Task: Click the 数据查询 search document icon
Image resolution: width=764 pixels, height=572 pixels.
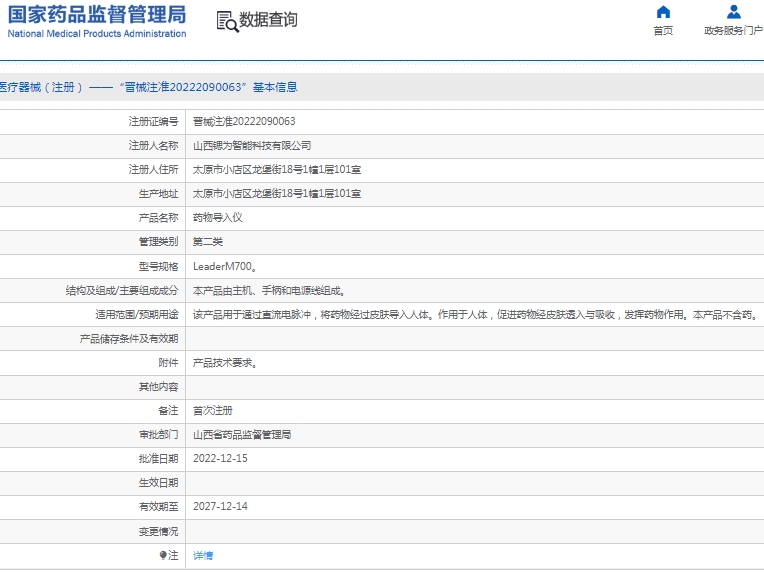Action: [x=228, y=21]
